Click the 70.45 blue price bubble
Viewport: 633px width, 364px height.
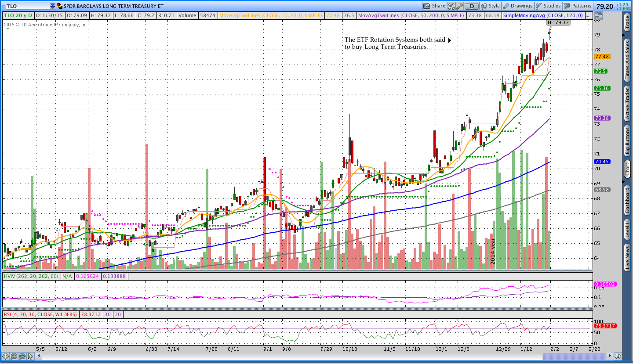point(602,162)
